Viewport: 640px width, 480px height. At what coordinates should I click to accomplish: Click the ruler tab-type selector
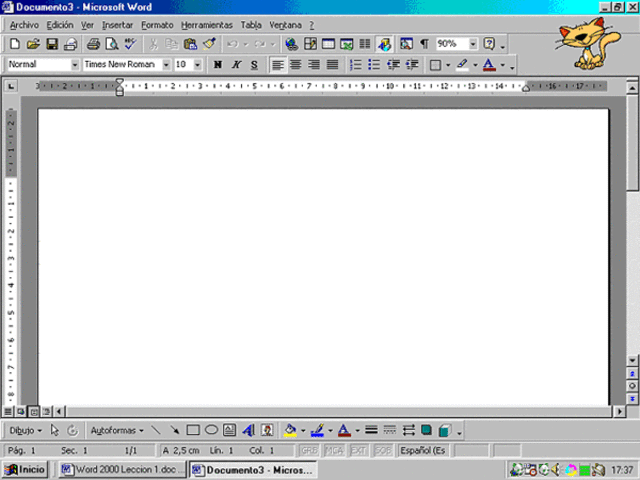click(11, 86)
